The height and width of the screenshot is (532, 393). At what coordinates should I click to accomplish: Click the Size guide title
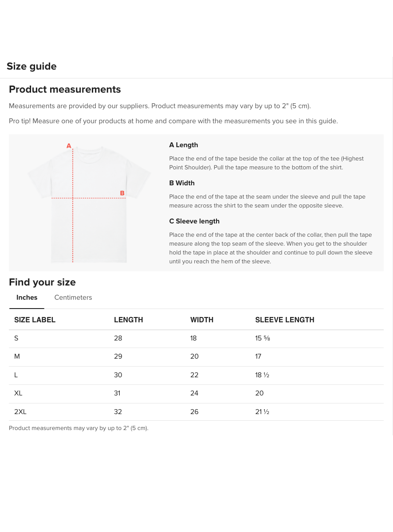(x=31, y=66)
